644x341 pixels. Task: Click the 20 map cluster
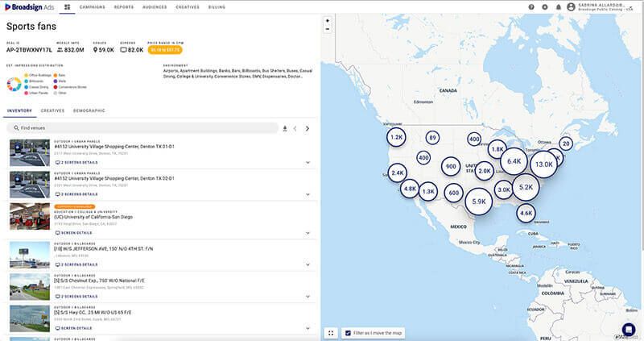point(566,143)
